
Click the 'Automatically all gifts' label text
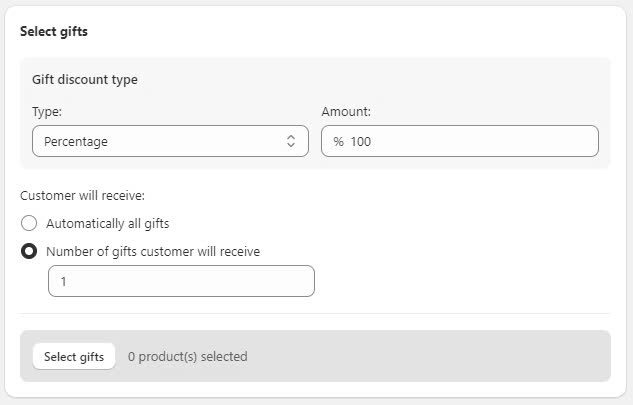(114, 224)
